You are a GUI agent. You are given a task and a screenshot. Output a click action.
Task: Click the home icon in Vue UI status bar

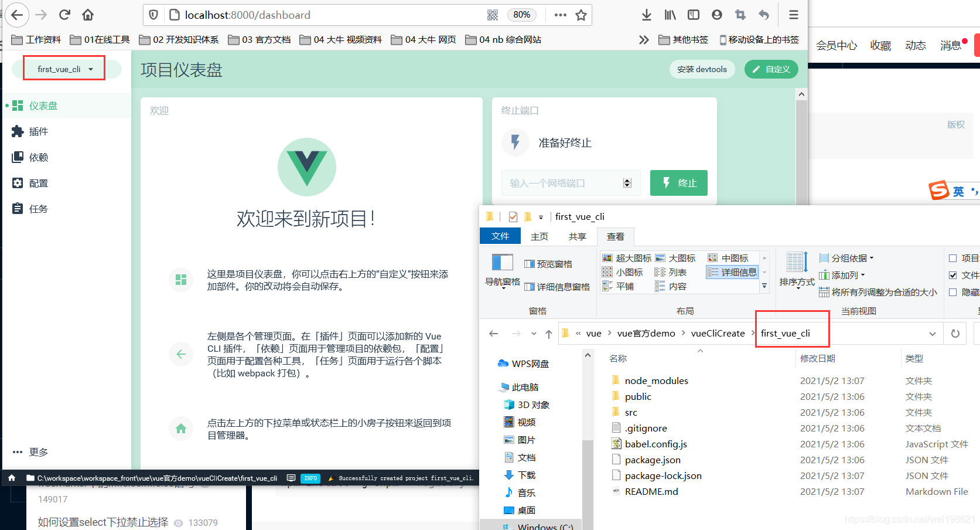click(x=12, y=478)
